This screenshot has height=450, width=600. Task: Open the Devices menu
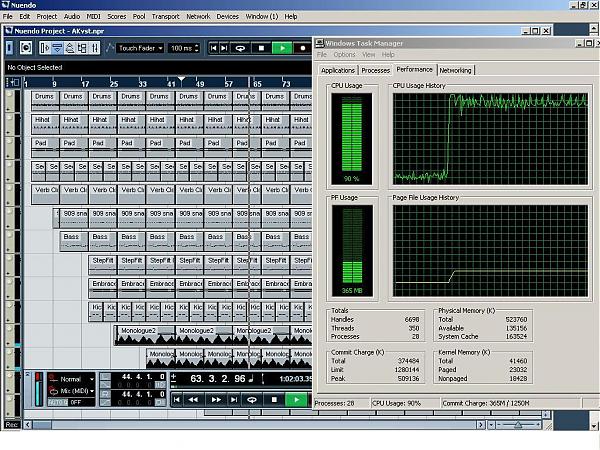(228, 17)
